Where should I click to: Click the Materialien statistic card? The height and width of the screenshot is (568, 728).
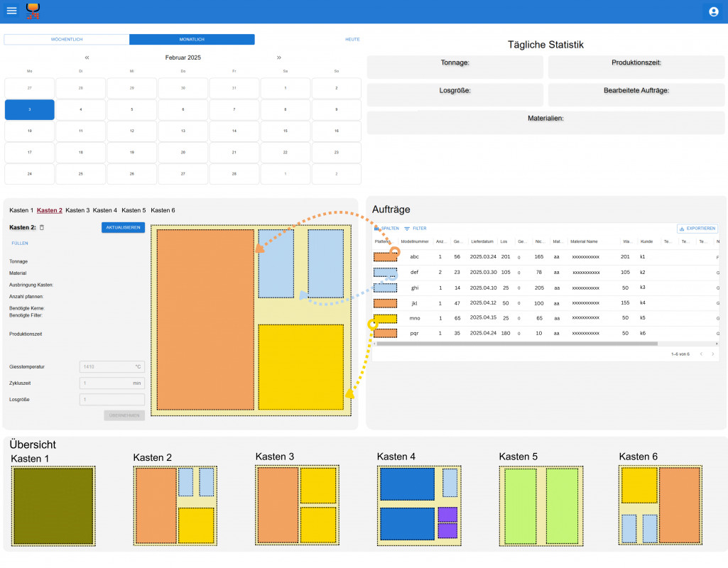click(545, 123)
